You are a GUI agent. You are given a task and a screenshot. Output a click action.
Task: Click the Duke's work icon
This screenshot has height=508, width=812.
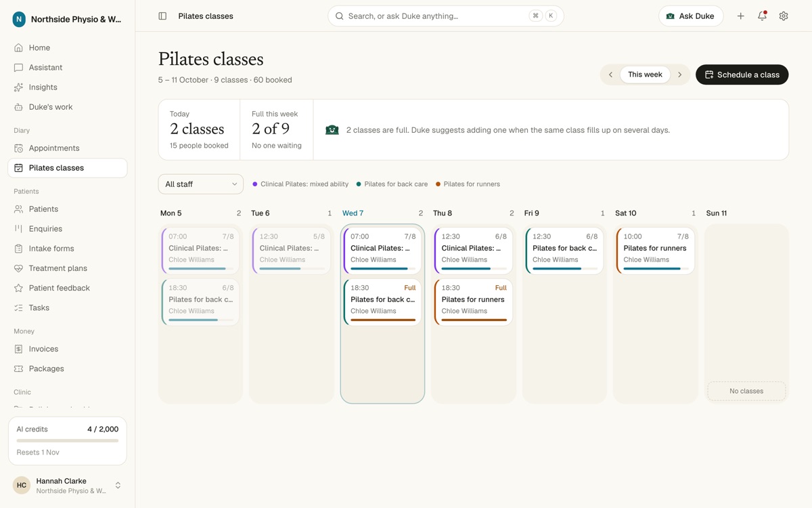tap(18, 107)
